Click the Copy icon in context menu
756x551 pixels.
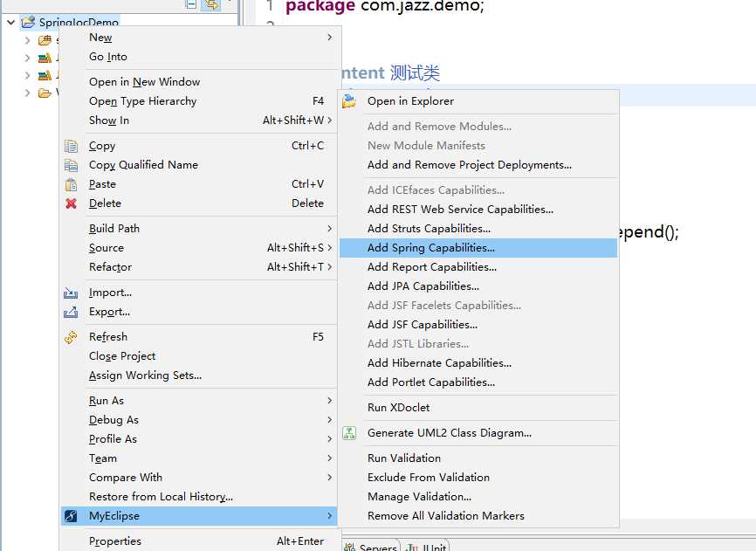[x=71, y=146]
